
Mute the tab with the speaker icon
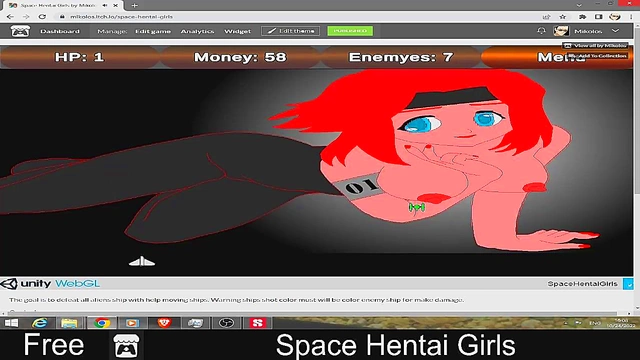click(x=105, y=6)
